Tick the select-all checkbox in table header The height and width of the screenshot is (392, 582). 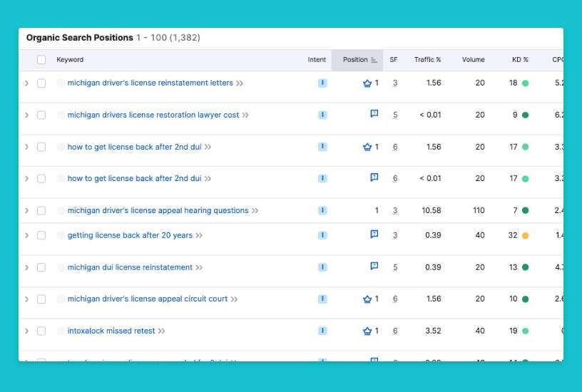coord(41,60)
